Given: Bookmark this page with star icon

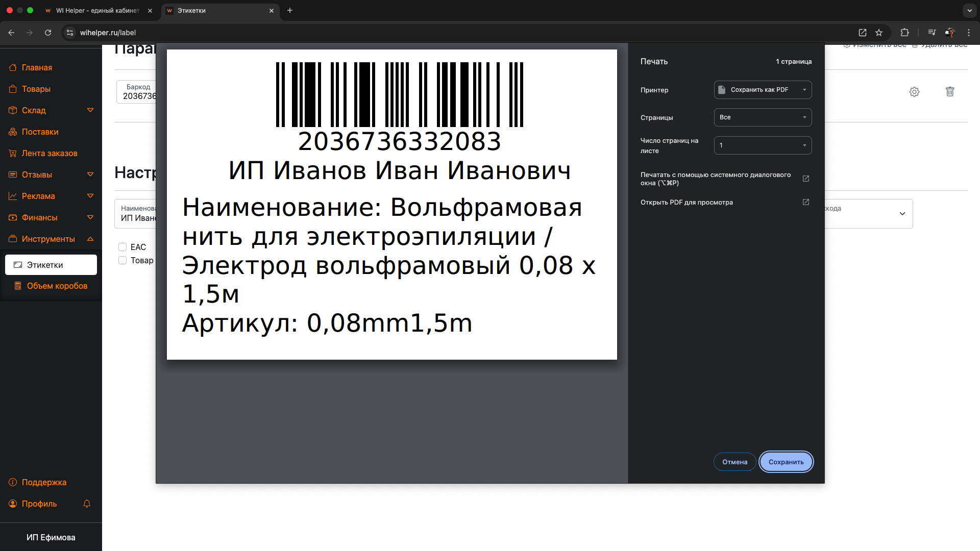Looking at the screenshot, I should [x=879, y=33].
